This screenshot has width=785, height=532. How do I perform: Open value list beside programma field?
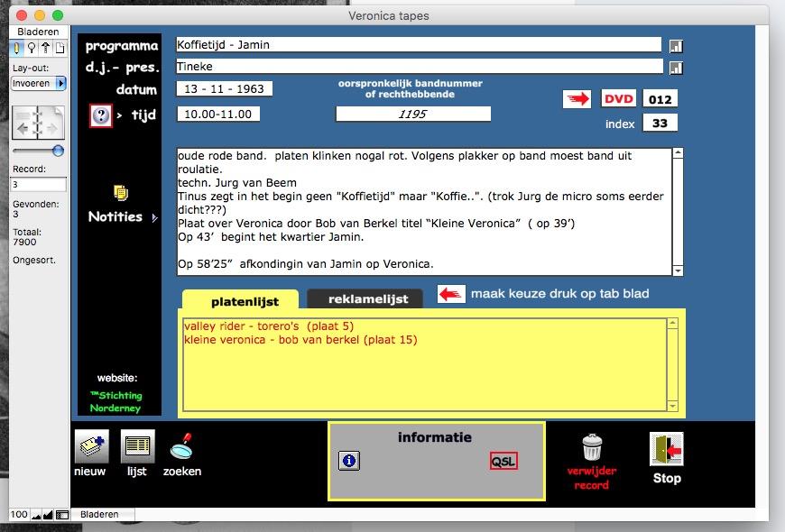tap(676, 46)
